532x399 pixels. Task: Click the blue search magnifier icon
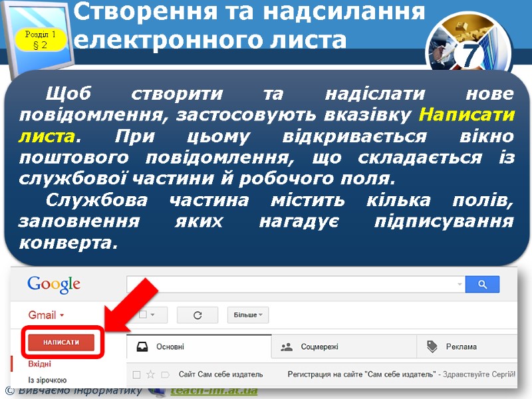481,284
